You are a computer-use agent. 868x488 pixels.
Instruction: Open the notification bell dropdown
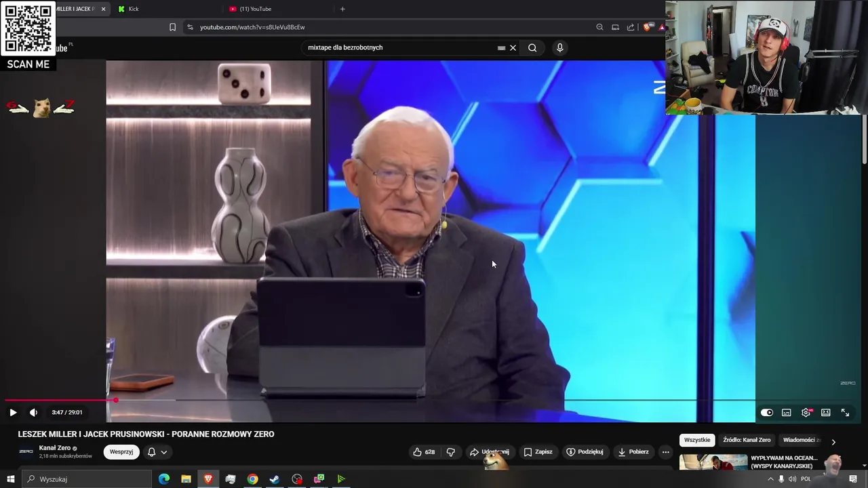(x=157, y=452)
